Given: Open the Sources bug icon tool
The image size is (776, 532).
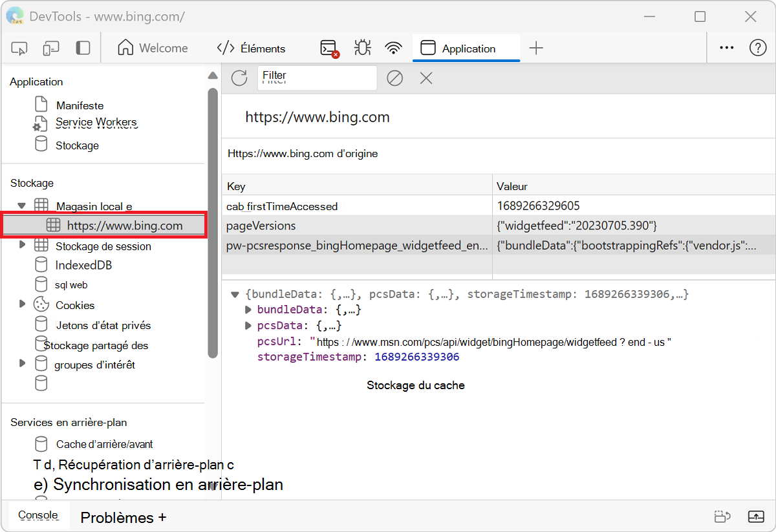Looking at the screenshot, I should tap(362, 48).
